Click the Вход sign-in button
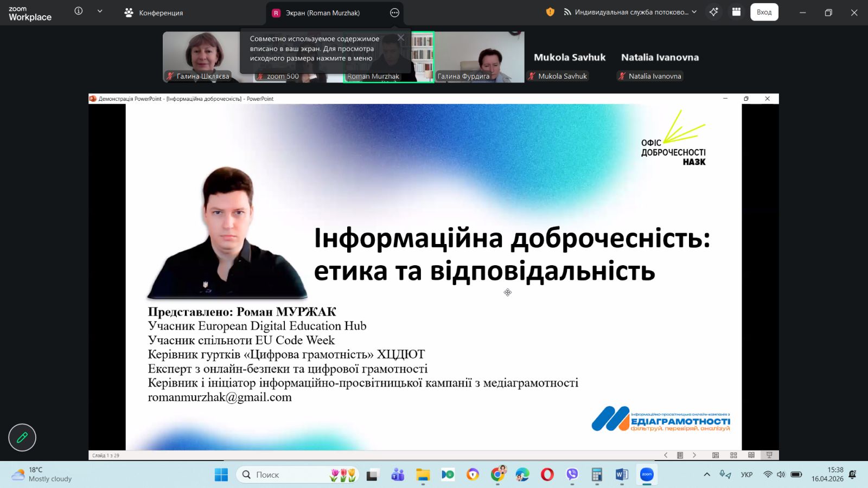This screenshot has height=488, width=868. (x=764, y=12)
